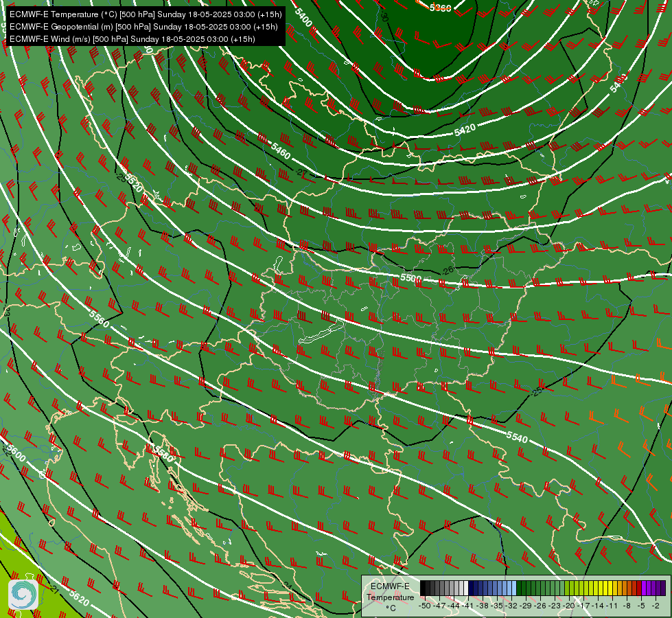Pick the yellow swatch in temperature legend
The width and height of the screenshot is (672, 618).
point(610,588)
